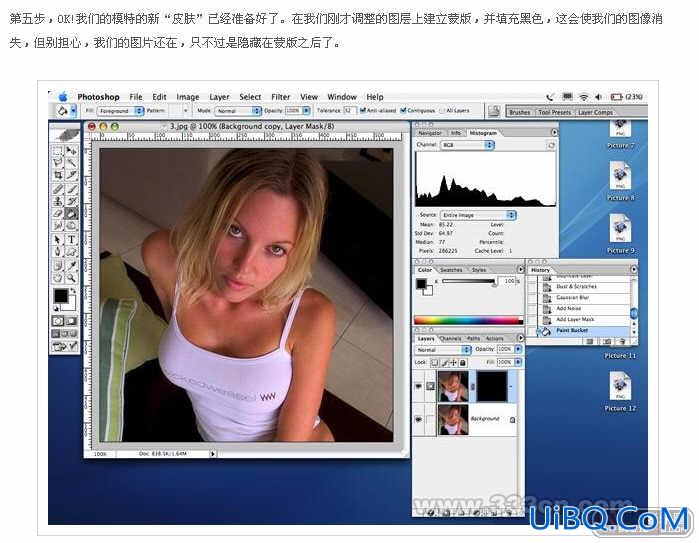The image size is (699, 543).
Task: Select the Healing Brush tool
Action: pyautogui.click(x=58, y=189)
